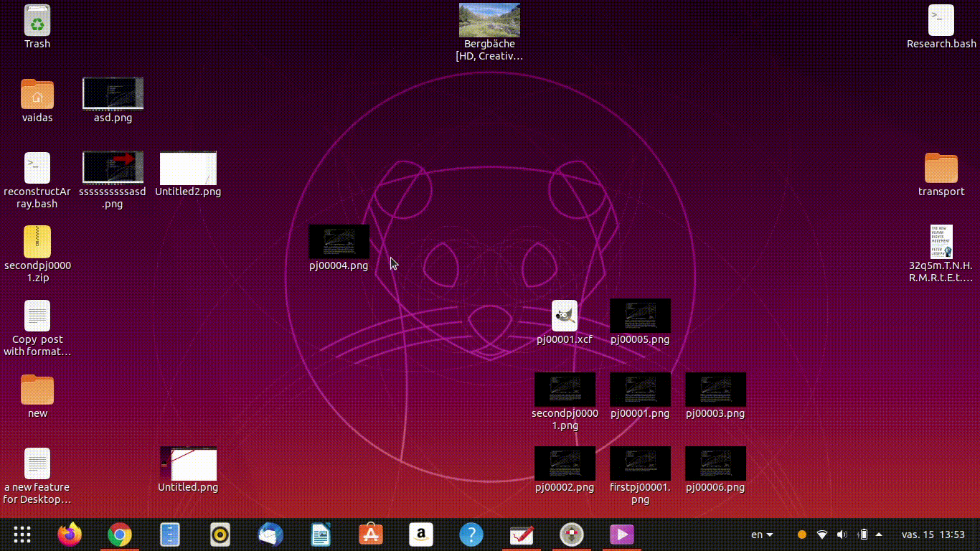980x551 pixels.
Task: Open the 'en' keyboard layout dropdown
Action: click(x=762, y=534)
